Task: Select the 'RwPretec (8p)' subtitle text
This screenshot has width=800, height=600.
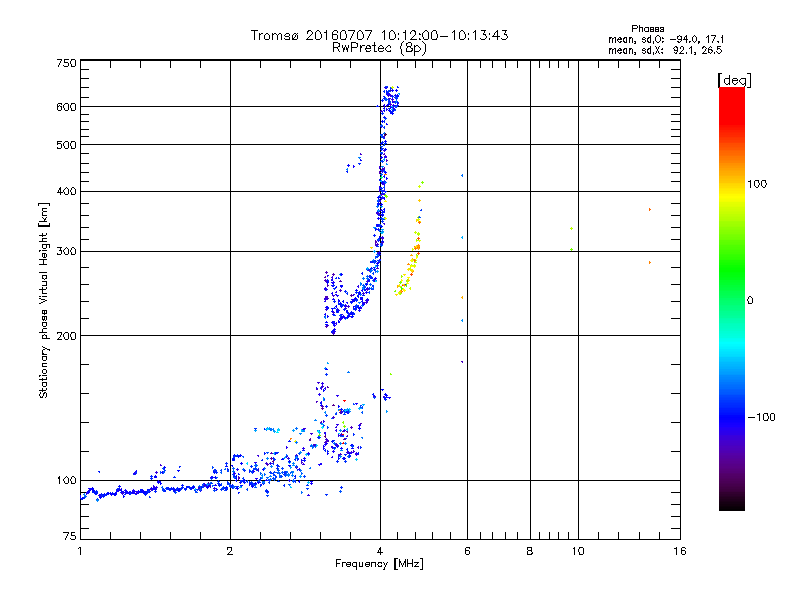Action: point(379,48)
